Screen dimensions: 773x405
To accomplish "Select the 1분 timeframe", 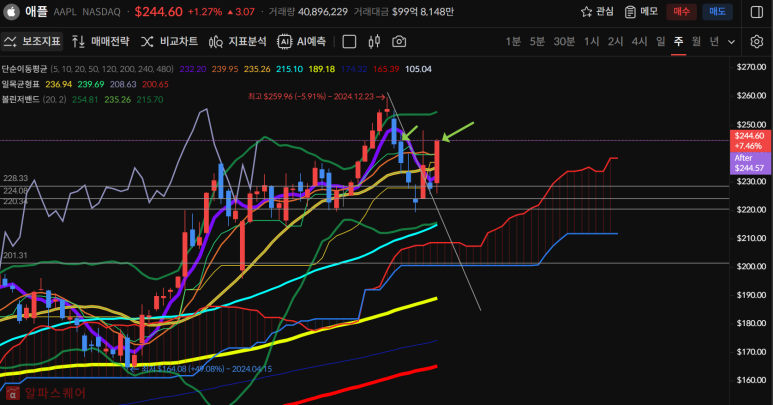I will point(513,42).
